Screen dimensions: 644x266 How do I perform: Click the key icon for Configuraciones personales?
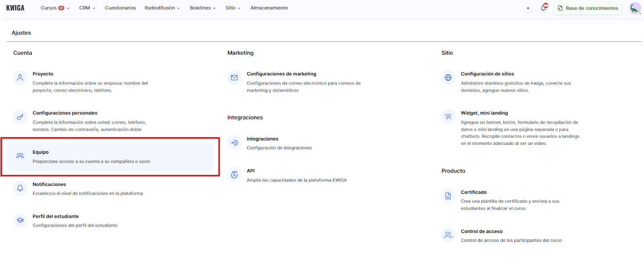(20, 117)
